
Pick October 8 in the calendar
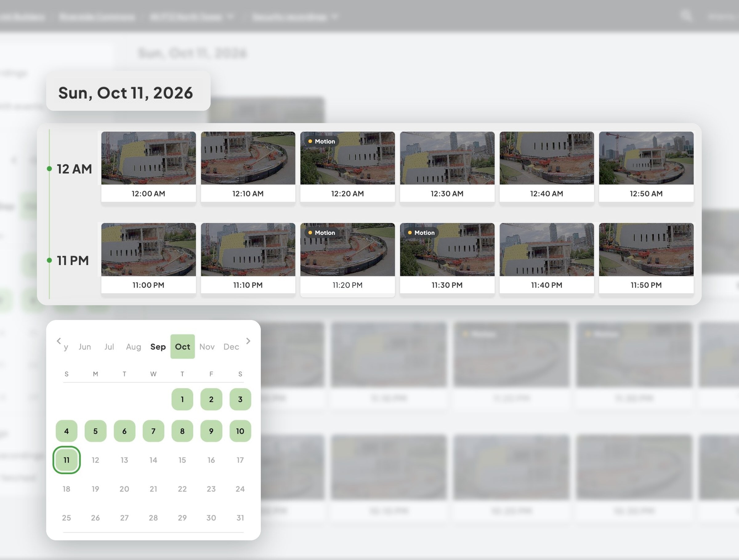click(x=182, y=431)
